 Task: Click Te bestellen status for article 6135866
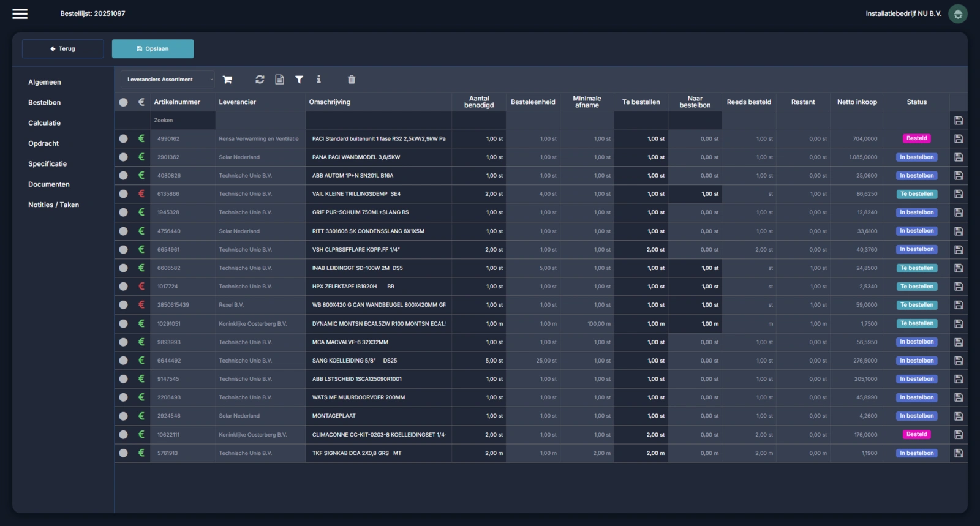917,194
